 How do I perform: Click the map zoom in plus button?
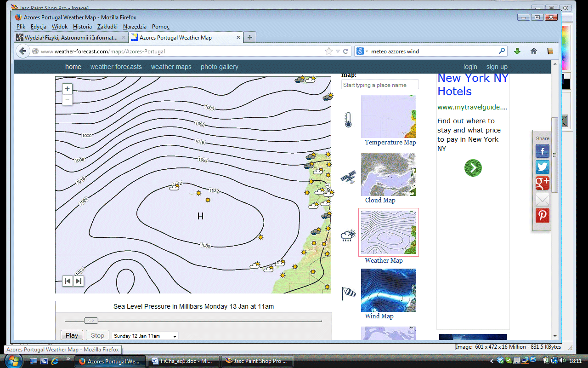(x=68, y=89)
